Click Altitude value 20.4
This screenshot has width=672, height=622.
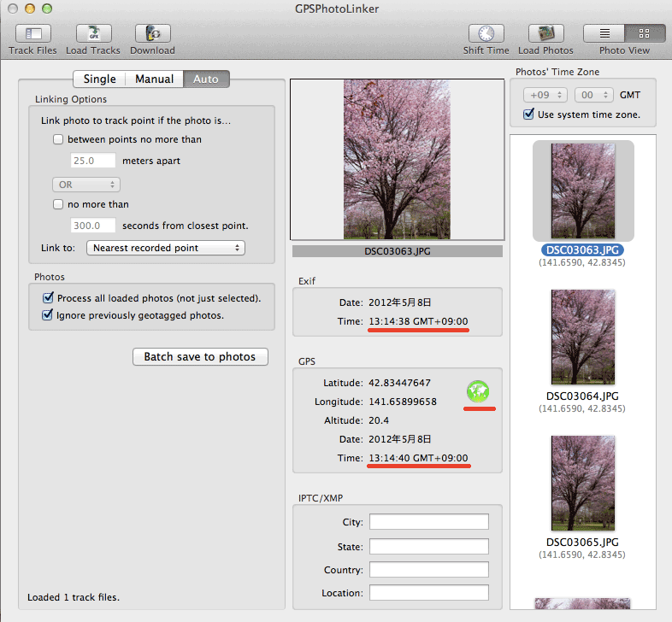pyautogui.click(x=379, y=420)
